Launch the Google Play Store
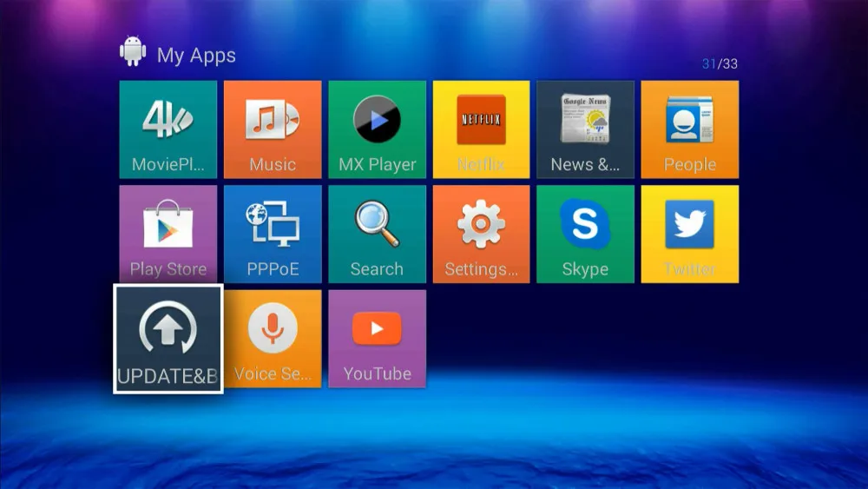The width and height of the screenshot is (868, 489). tap(168, 235)
